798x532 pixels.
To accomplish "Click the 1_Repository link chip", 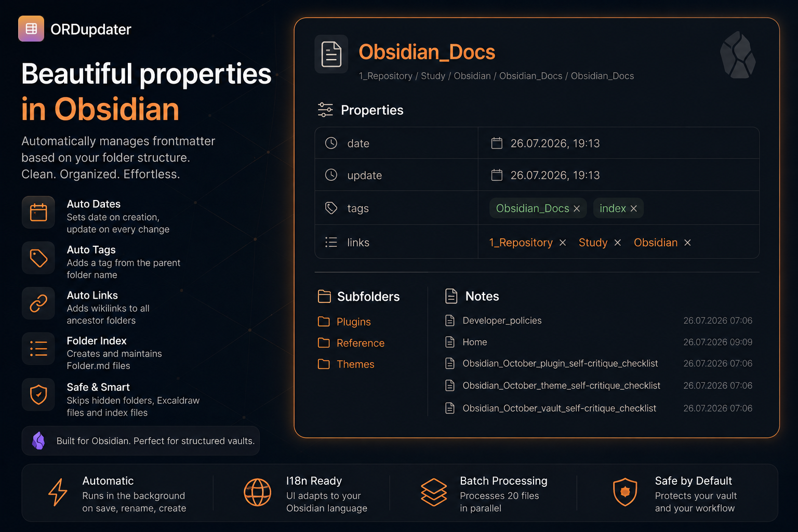I will pos(521,243).
